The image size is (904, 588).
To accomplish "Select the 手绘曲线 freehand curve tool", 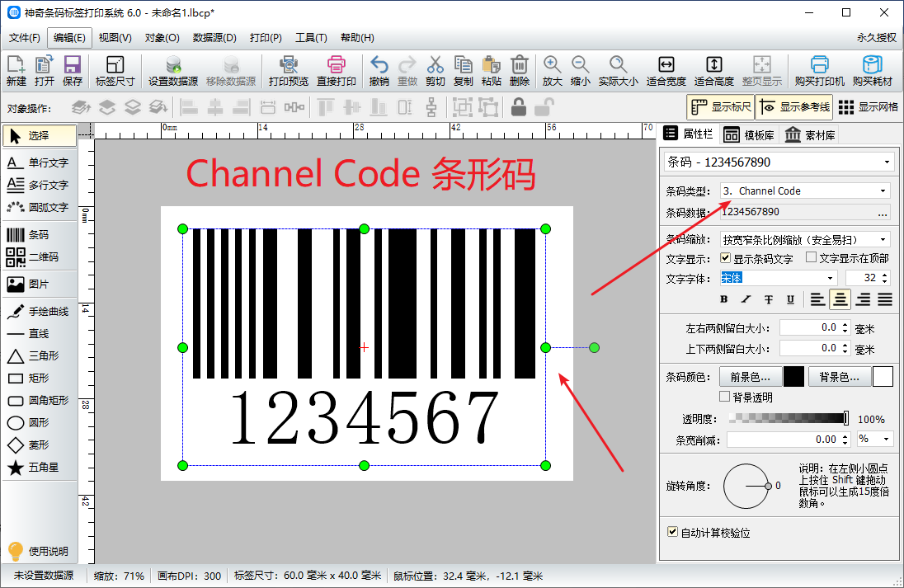I will tap(40, 311).
